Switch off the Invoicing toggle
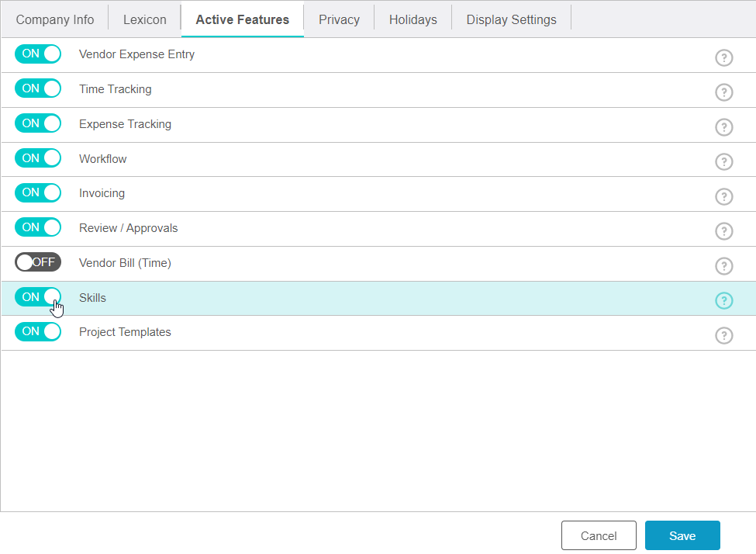Image resolution: width=756 pixels, height=554 pixels. click(37, 192)
